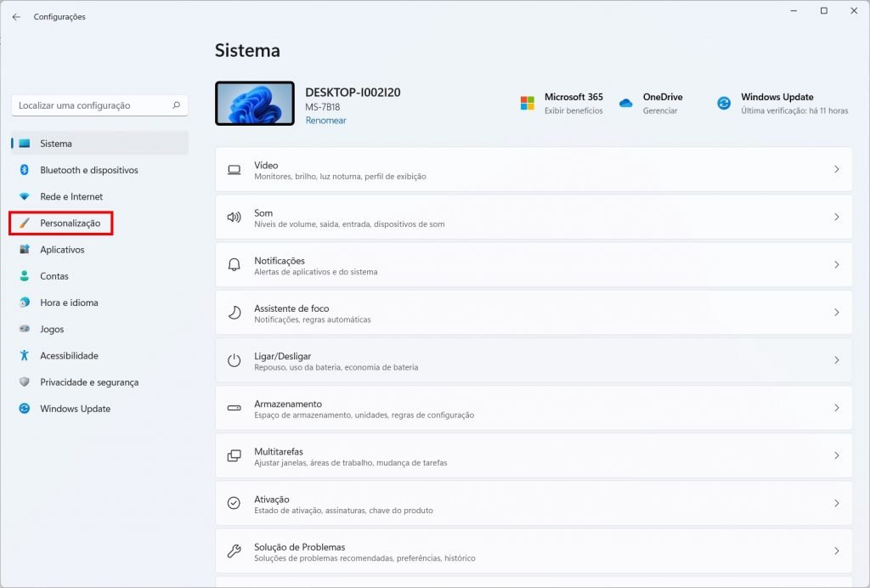Click the Bluetooth e dispositivos icon
The height and width of the screenshot is (588, 870).
click(x=25, y=170)
